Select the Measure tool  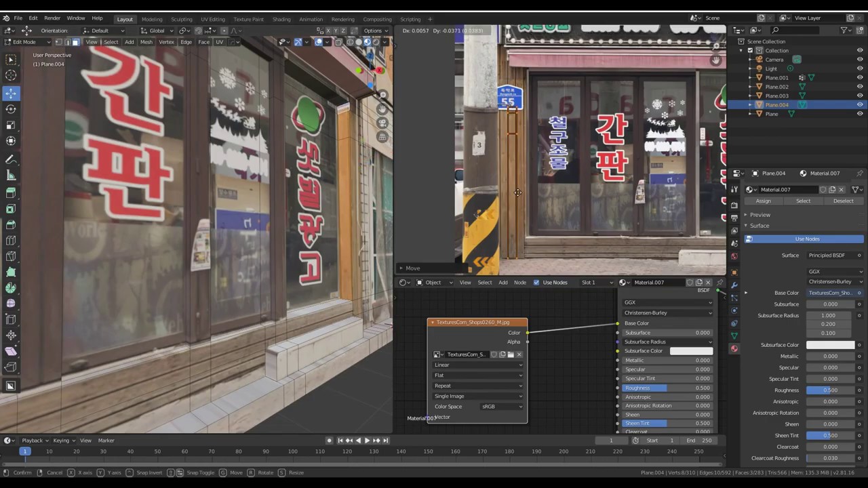click(x=11, y=176)
